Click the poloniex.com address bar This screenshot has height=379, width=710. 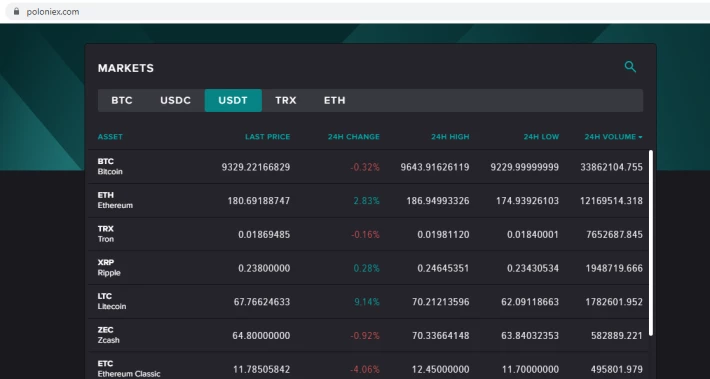358,11
